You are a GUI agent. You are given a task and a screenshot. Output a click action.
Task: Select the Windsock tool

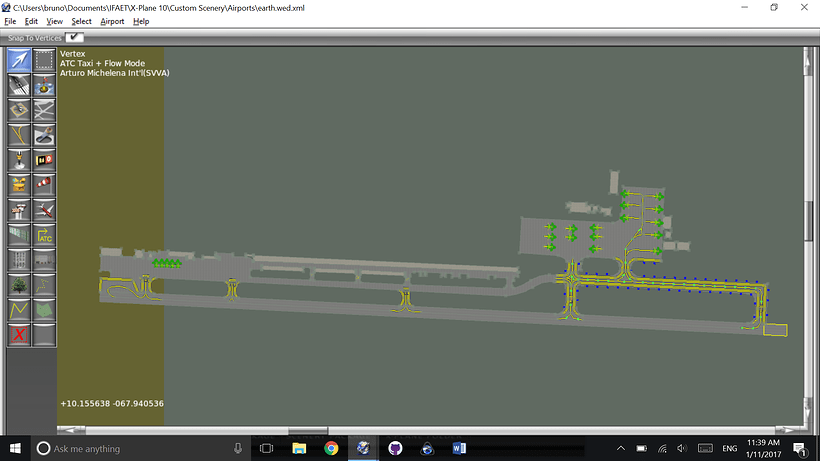[44, 185]
